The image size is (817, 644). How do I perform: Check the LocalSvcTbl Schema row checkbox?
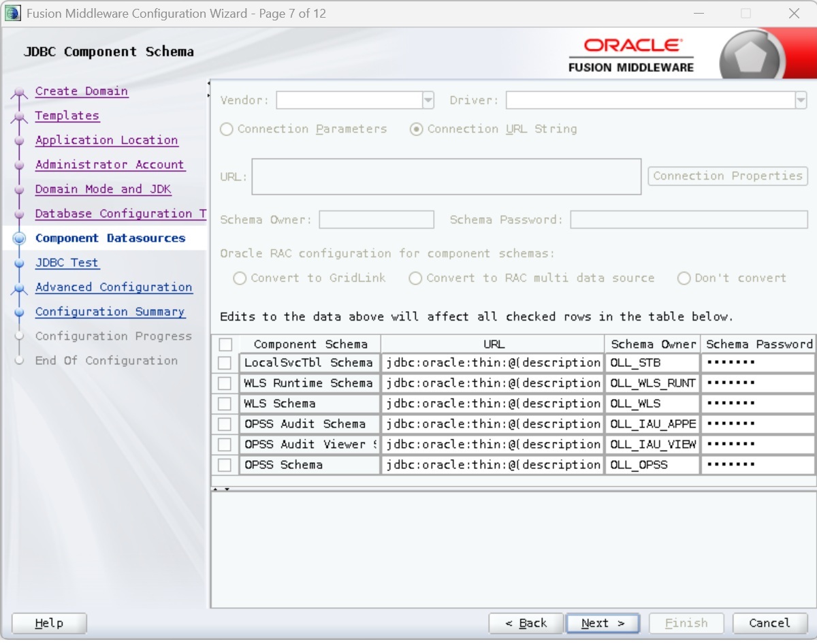tap(225, 364)
